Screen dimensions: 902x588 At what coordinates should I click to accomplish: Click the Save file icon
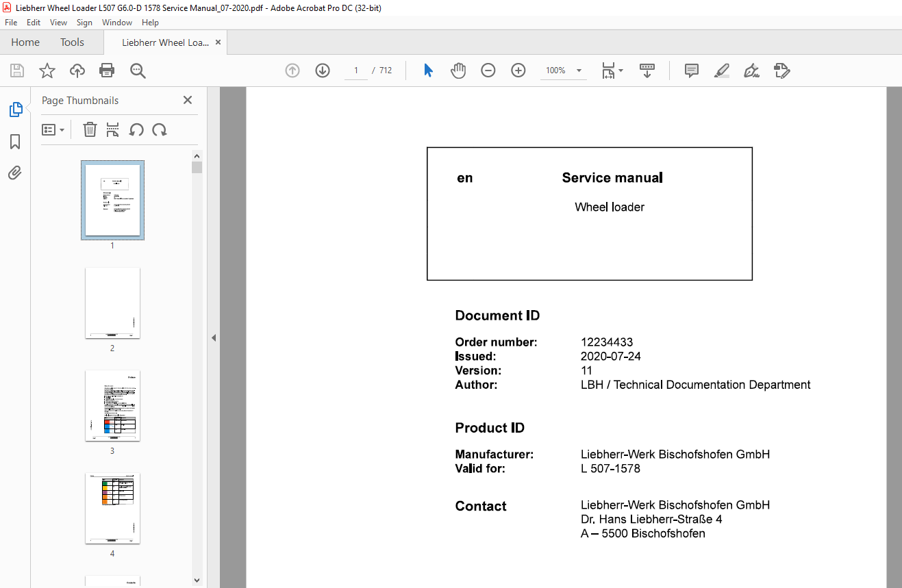click(17, 71)
